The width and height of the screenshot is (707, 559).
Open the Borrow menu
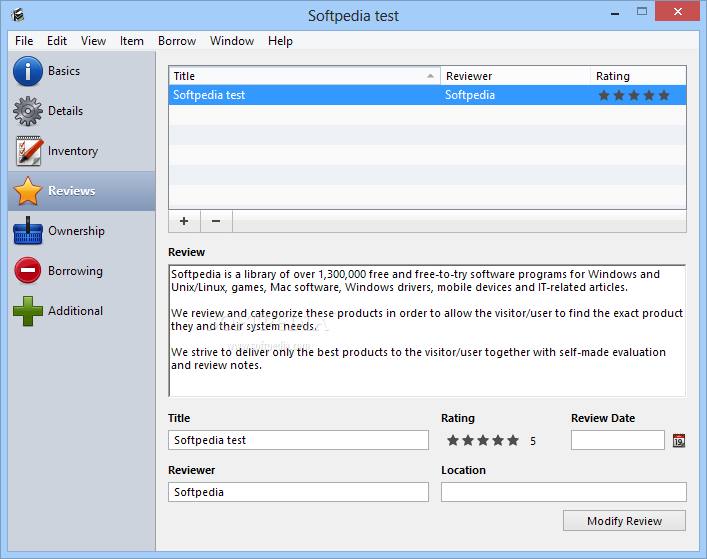coord(177,41)
